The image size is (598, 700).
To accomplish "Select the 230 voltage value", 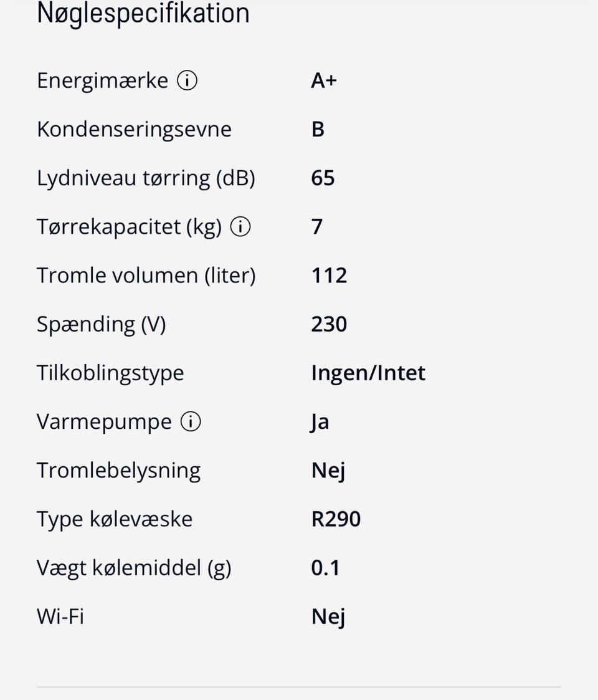I will pos(329,324).
